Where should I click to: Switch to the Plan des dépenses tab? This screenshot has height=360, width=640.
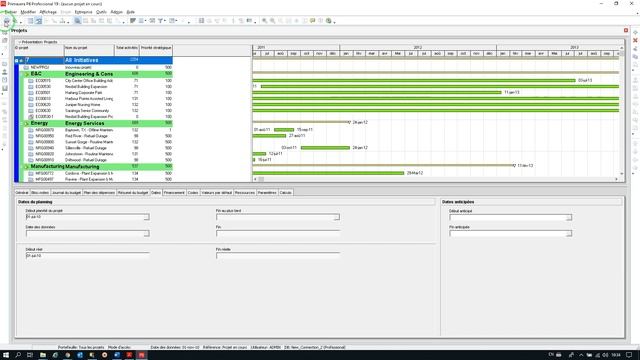pyautogui.click(x=99, y=192)
